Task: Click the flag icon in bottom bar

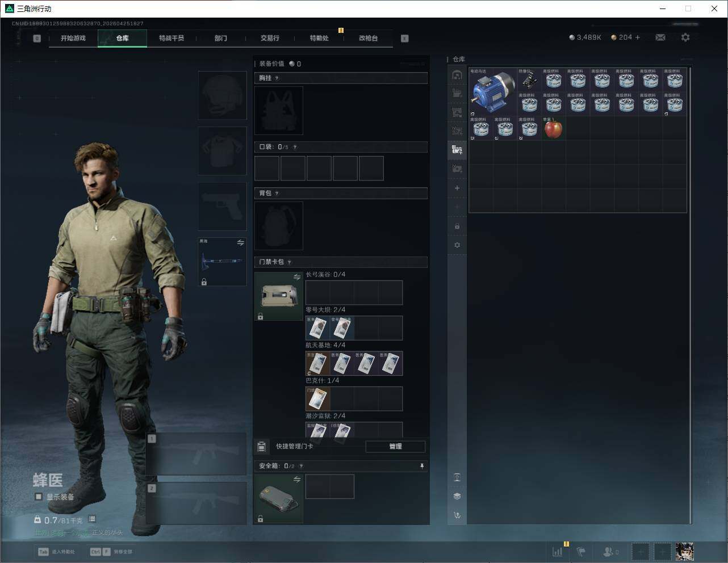Action: (581, 552)
